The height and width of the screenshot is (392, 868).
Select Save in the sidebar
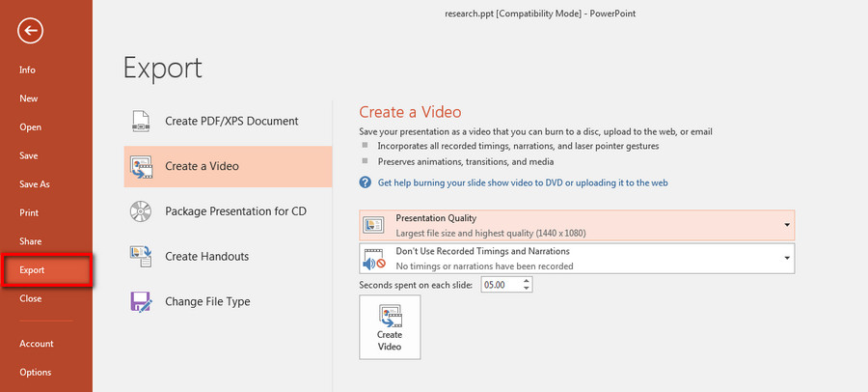[29, 155]
